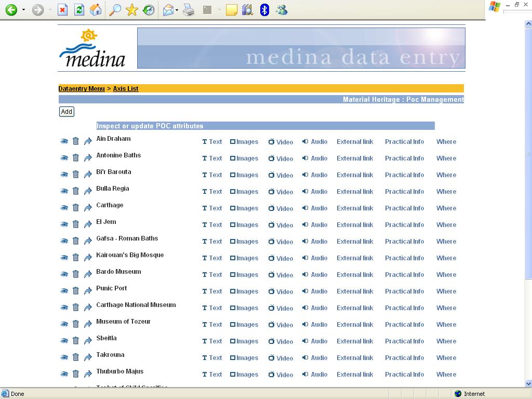Screen dimensions: 532x399
Task: Click the medina logo image
Action: click(x=92, y=48)
